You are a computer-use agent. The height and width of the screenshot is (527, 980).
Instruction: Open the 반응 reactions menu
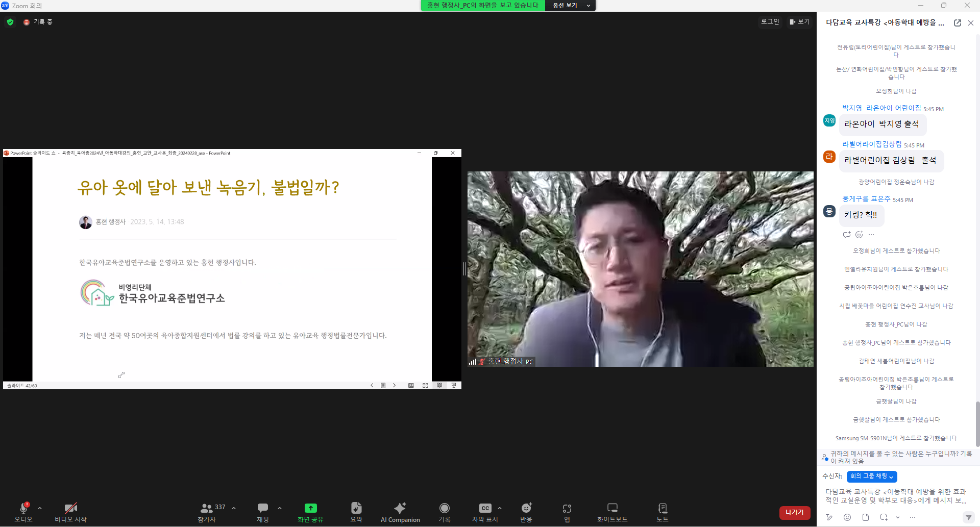point(526,512)
